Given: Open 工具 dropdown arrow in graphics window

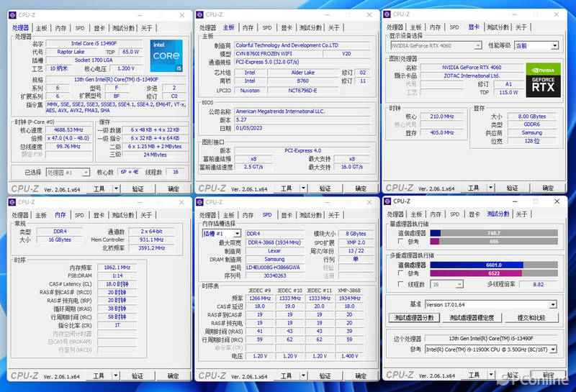Looking at the screenshot, I should click(491, 188).
